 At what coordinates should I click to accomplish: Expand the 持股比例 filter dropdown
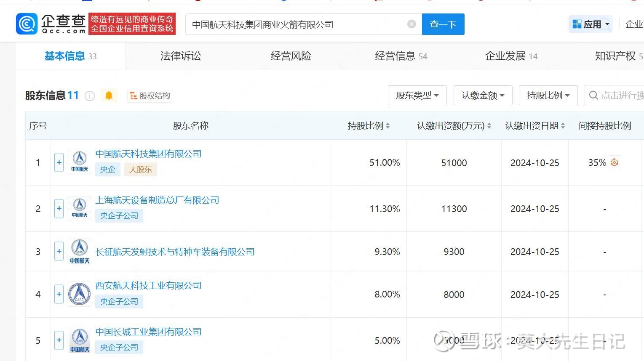(548, 96)
